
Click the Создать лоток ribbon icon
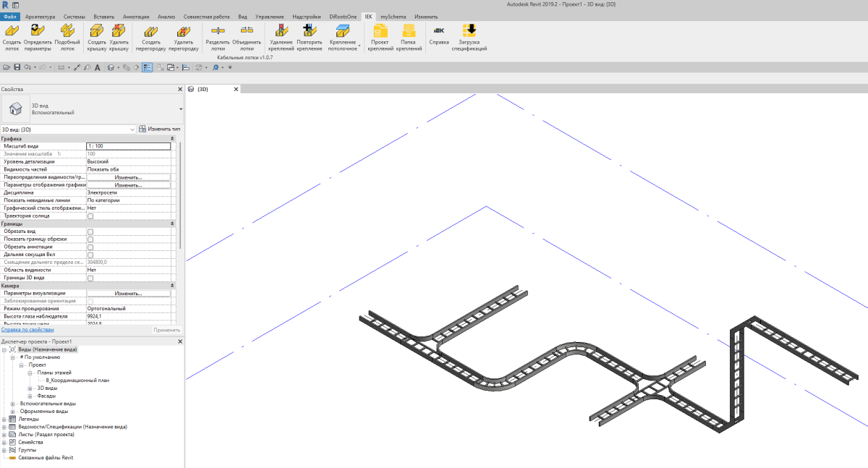pos(12,30)
